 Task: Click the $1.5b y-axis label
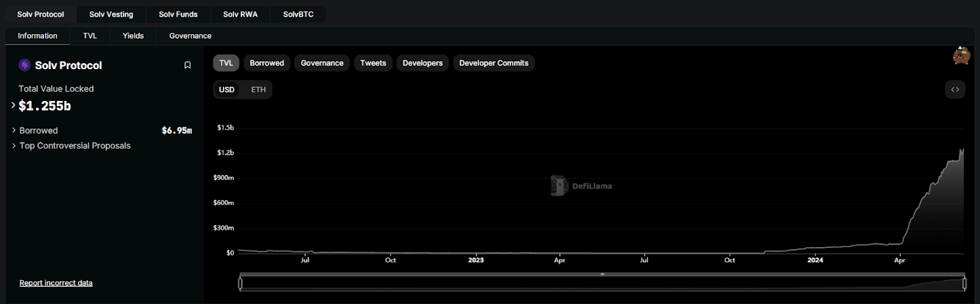pyautogui.click(x=225, y=128)
